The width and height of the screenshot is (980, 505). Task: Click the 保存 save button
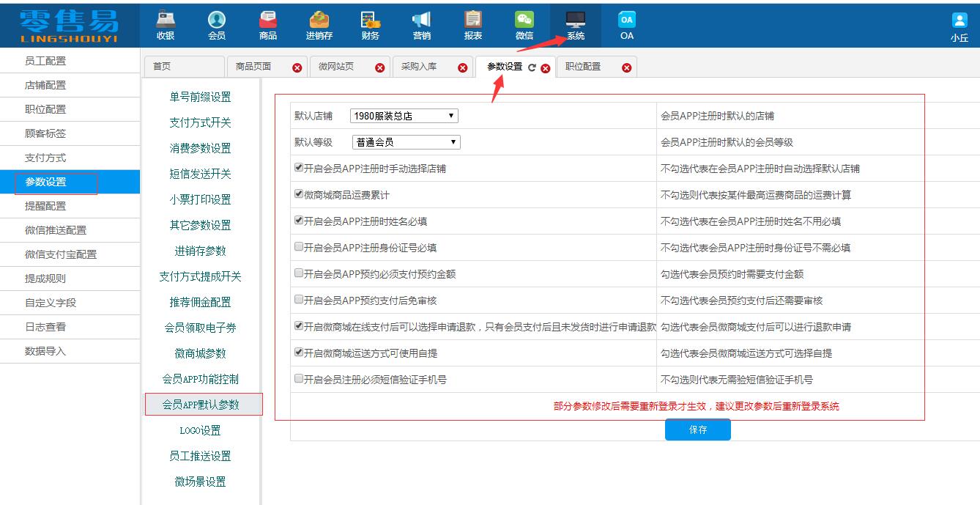click(697, 430)
